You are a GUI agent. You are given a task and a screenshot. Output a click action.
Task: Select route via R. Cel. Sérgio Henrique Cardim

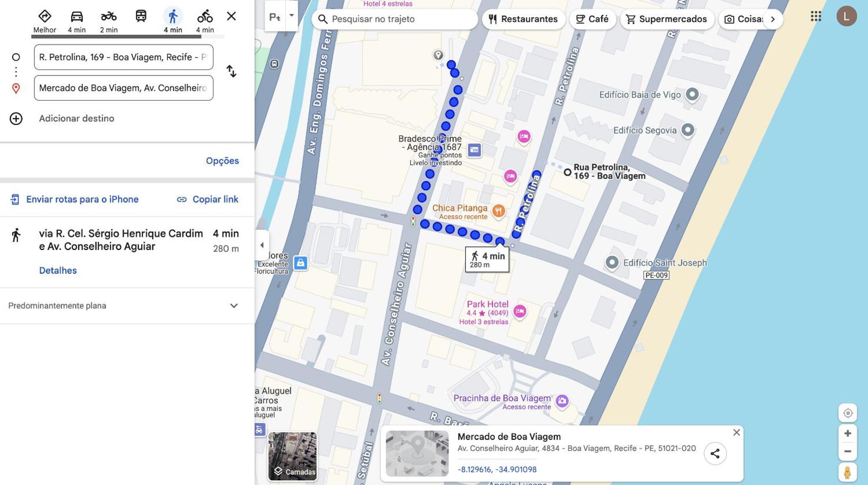coord(127,252)
